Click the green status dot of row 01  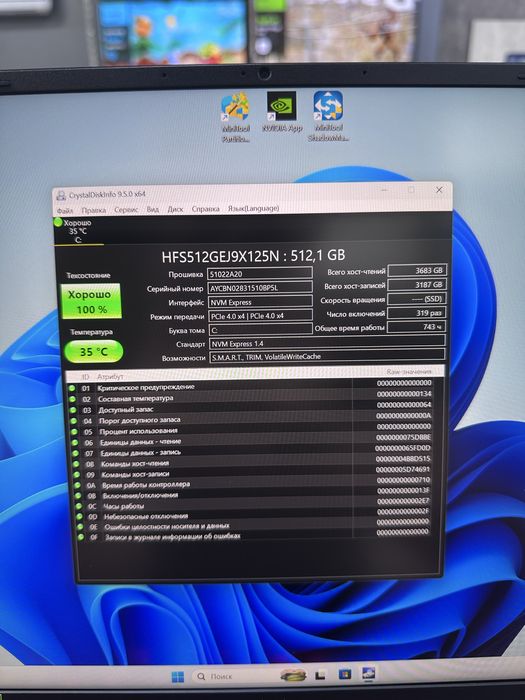72,388
